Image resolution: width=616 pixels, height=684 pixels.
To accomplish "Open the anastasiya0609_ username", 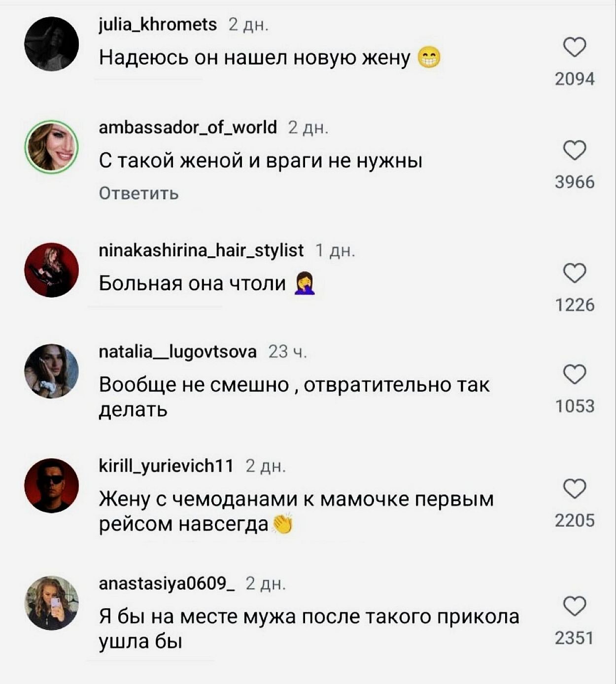I will tap(167, 583).
